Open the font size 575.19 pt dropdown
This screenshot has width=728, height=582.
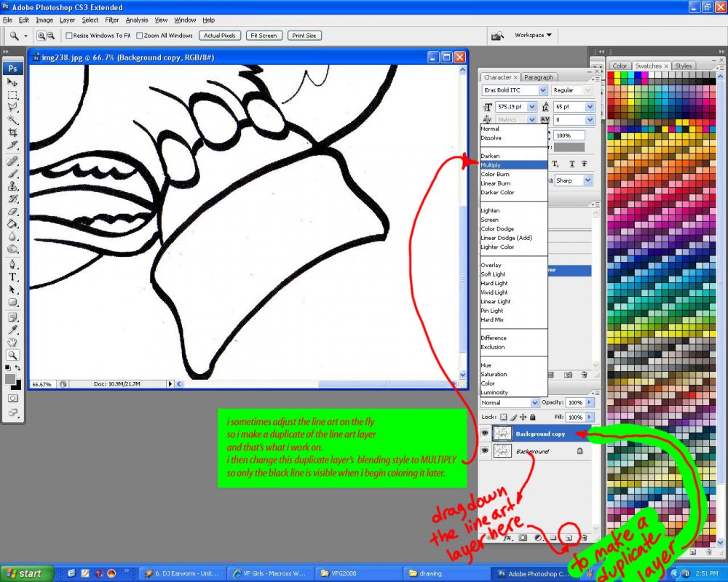pyautogui.click(x=532, y=107)
